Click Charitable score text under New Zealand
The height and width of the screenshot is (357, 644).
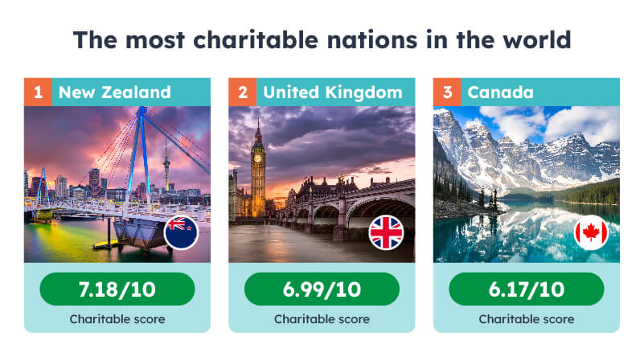(117, 319)
